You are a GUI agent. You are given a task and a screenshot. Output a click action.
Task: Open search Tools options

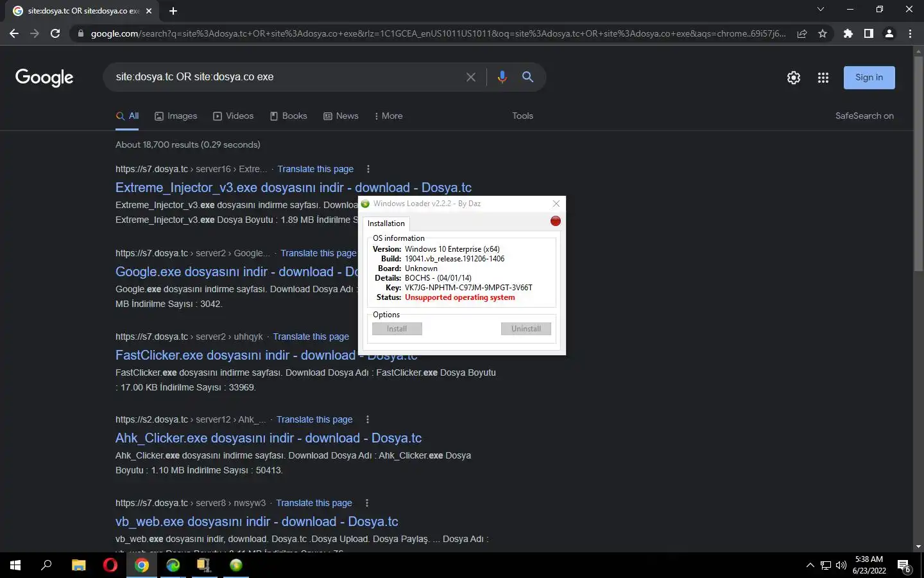click(x=522, y=116)
